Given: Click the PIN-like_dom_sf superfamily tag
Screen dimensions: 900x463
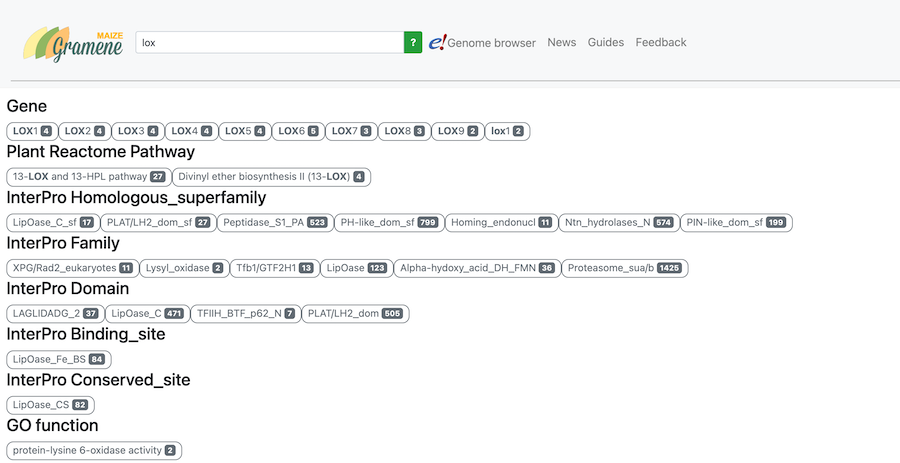Looking at the screenshot, I should pyautogui.click(x=736, y=222).
